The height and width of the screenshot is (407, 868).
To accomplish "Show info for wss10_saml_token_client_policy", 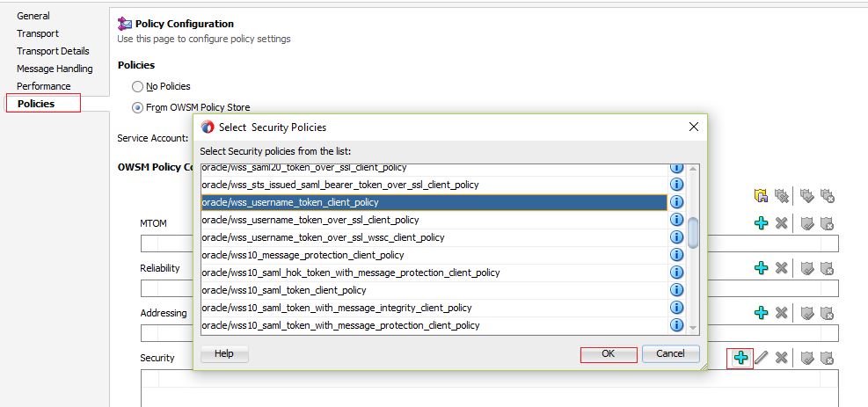I will pos(676,290).
